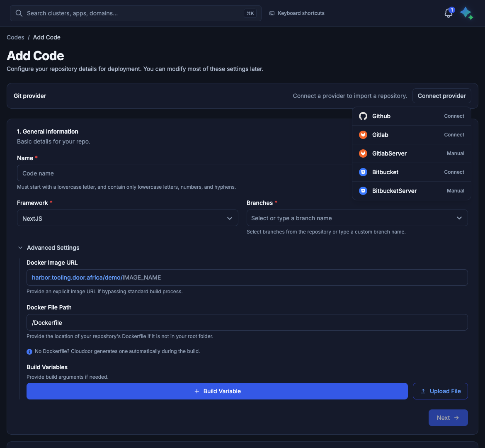Click the Next button

[448, 418]
